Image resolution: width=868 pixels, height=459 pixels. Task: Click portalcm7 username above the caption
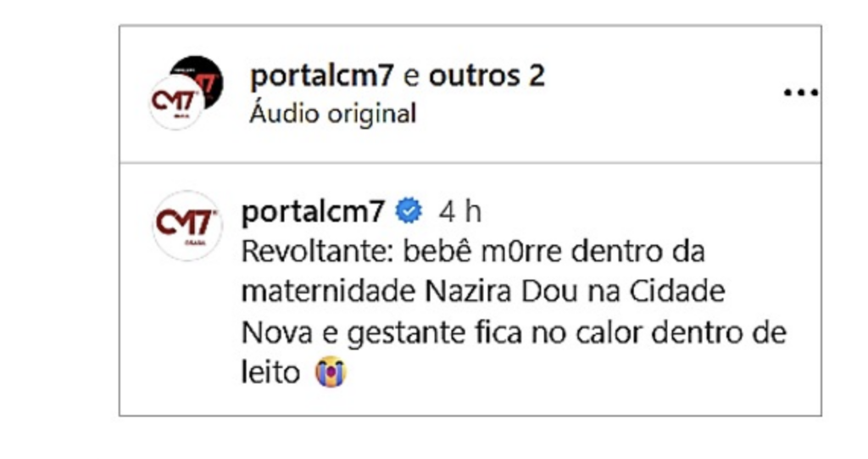pyautogui.click(x=313, y=212)
